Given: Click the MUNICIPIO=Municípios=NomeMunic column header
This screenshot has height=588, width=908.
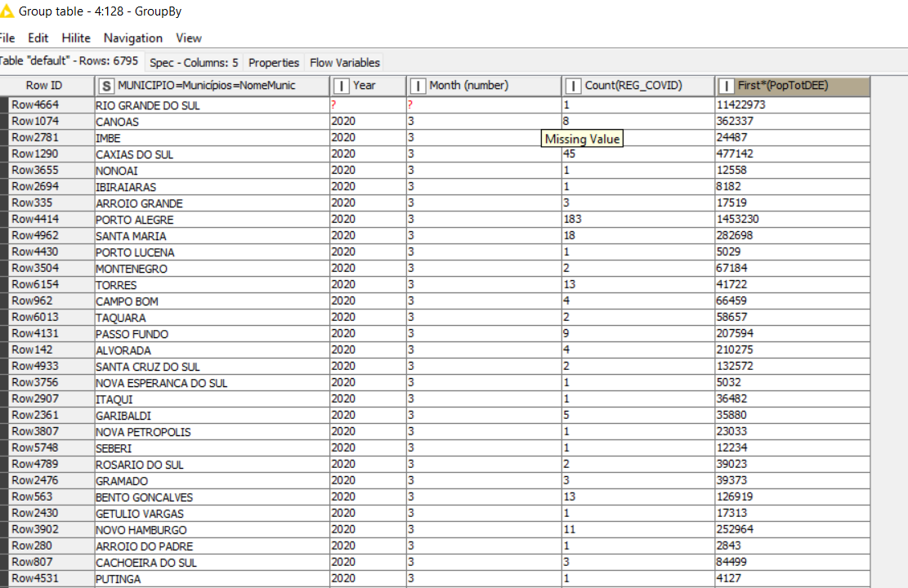Looking at the screenshot, I should 212,86.
